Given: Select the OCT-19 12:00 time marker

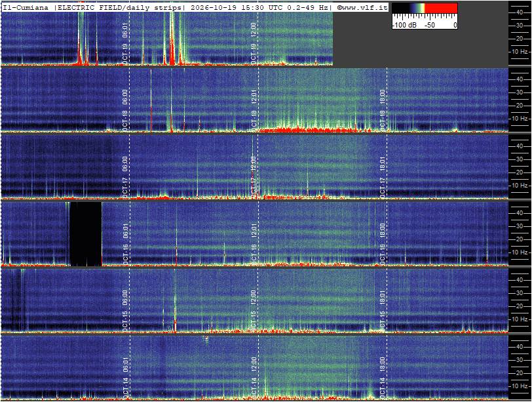Looking at the screenshot, I should pos(254,43).
